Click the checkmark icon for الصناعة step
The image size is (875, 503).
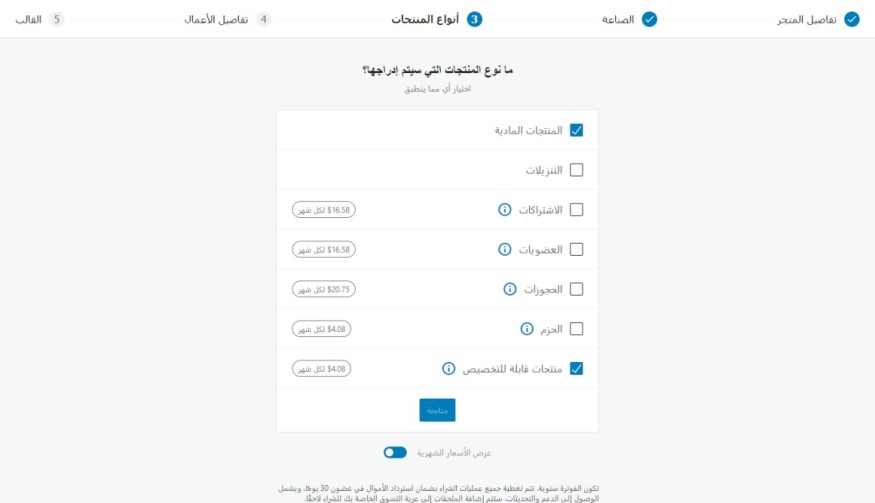(x=649, y=19)
